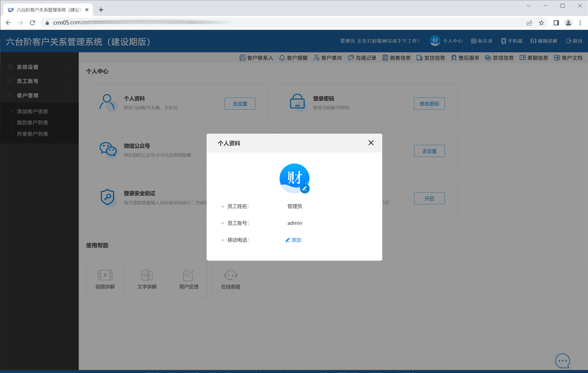Open the Chrome three-dot menu
The height and width of the screenshot is (373, 588).
[580, 23]
